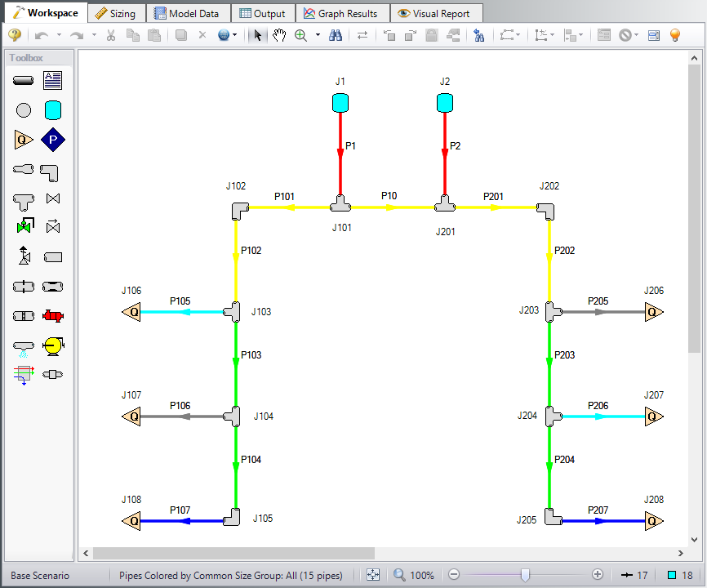The width and height of the screenshot is (707, 588).
Task: Select the Tee junction tool from the Toolbox
Action: [23, 198]
